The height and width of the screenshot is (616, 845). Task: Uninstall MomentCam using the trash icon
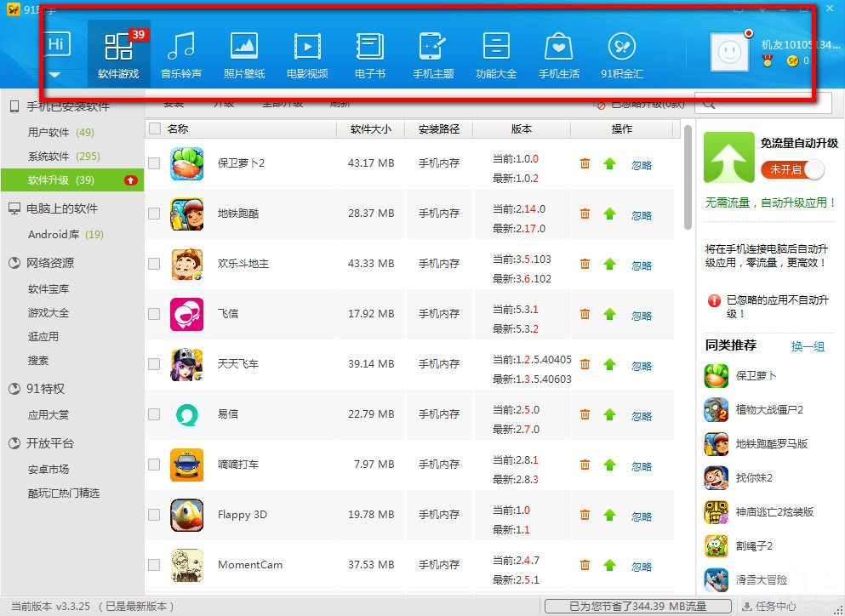coord(585,564)
